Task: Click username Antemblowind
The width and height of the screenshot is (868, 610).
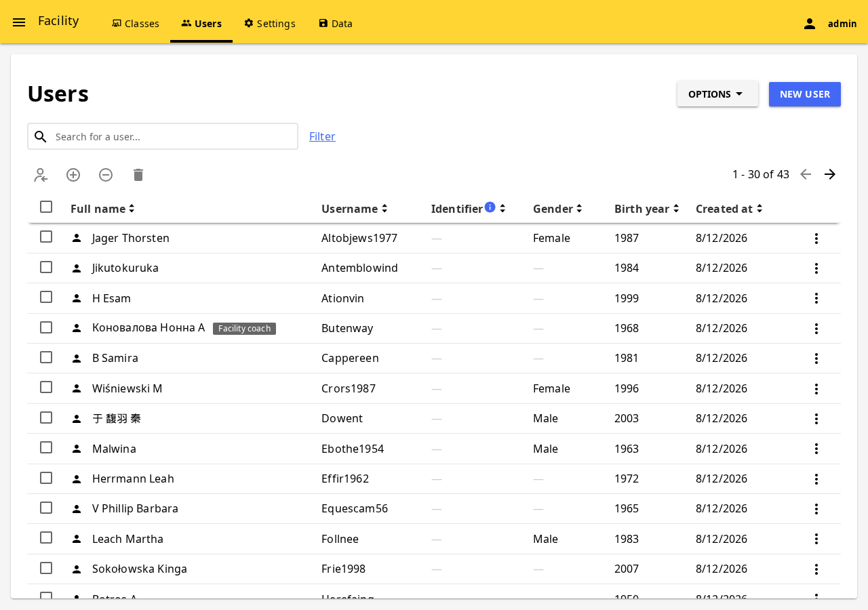Action: point(359,268)
